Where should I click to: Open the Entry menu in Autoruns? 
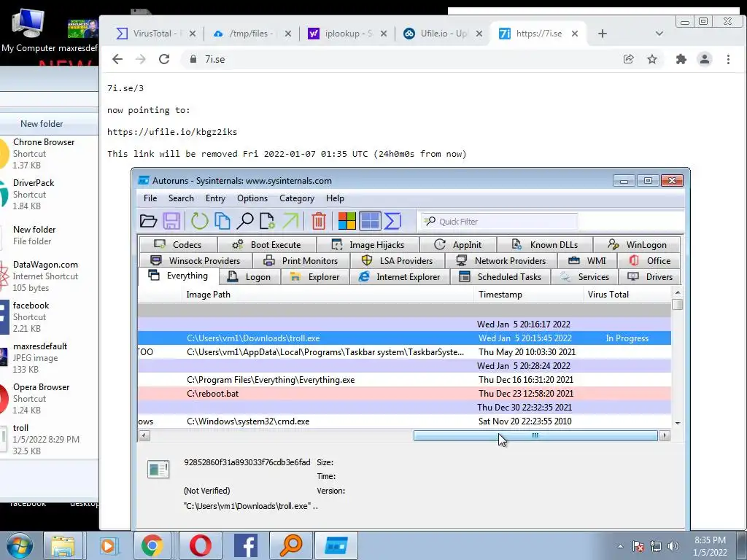pyautogui.click(x=215, y=198)
